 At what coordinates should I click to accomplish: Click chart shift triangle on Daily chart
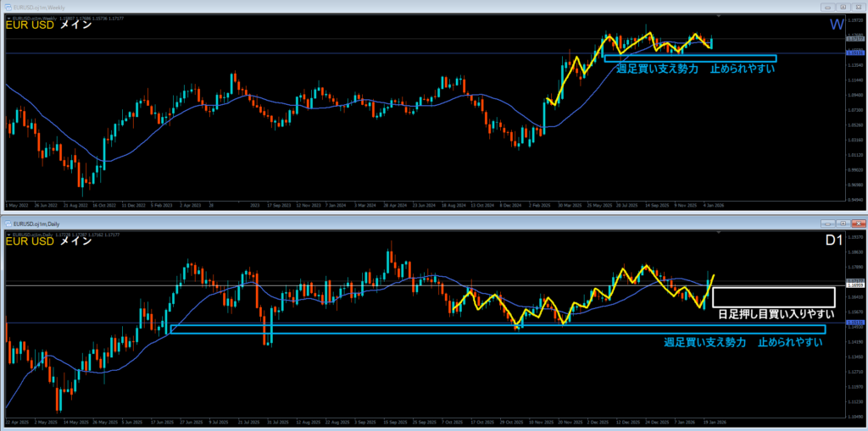721,234
